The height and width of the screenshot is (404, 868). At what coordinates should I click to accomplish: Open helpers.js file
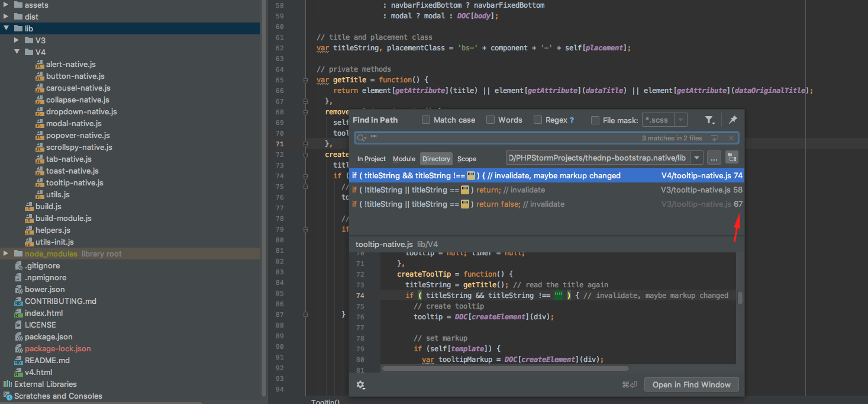(x=53, y=230)
